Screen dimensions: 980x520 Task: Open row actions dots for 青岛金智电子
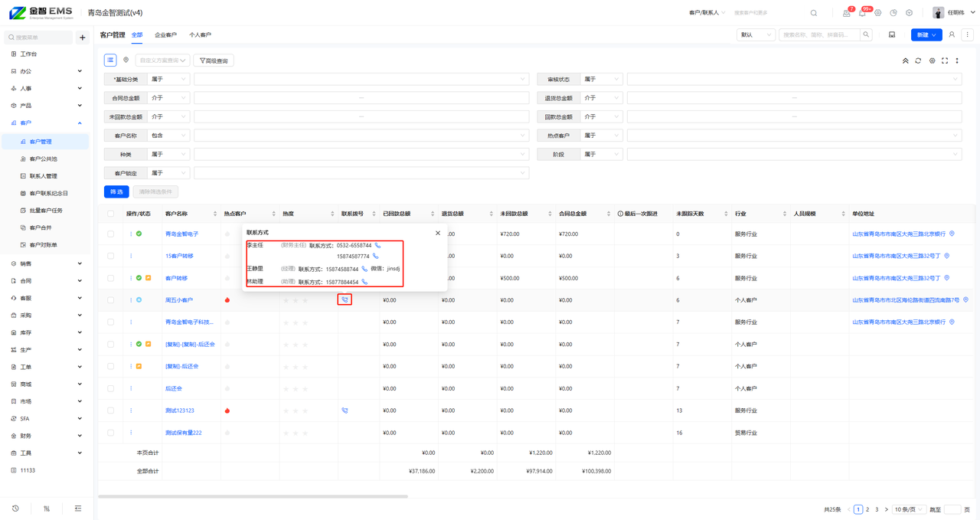tap(131, 234)
